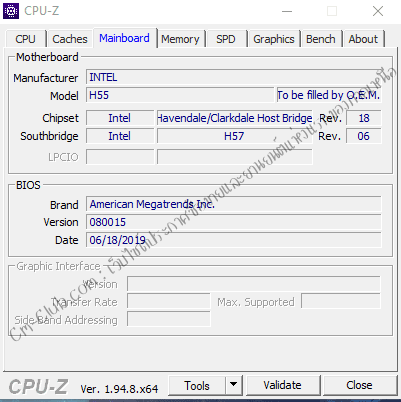Image resolution: width=401 pixels, height=402 pixels.
Task: Open the Bench tab
Action: pyautogui.click(x=321, y=39)
